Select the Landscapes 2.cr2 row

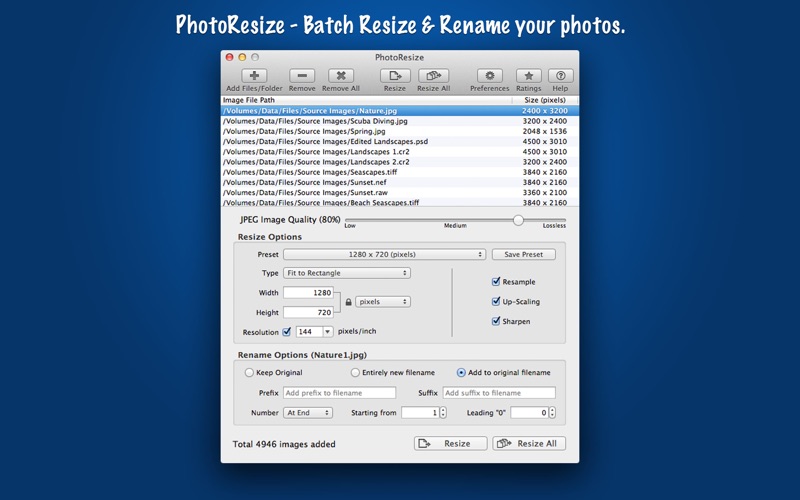point(400,162)
